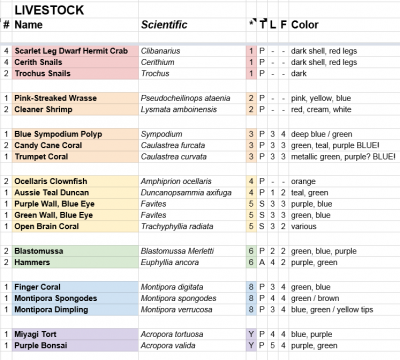Select the Lysmata amboinensis cell

(192, 109)
